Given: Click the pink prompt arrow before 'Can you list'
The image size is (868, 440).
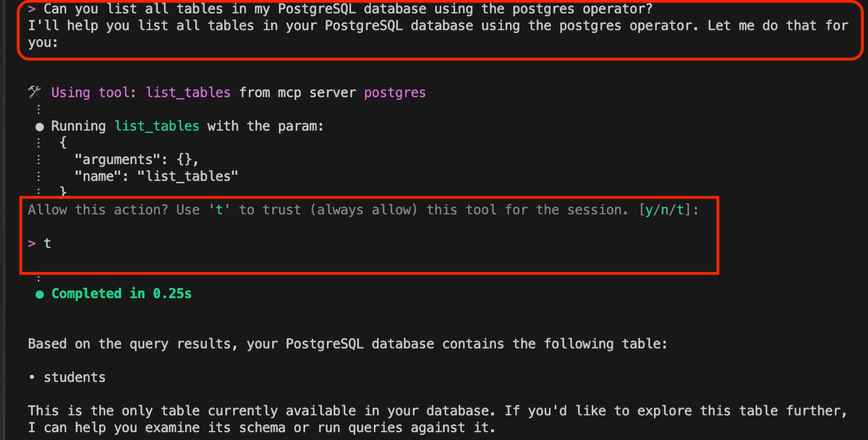Looking at the screenshot, I should point(32,9).
